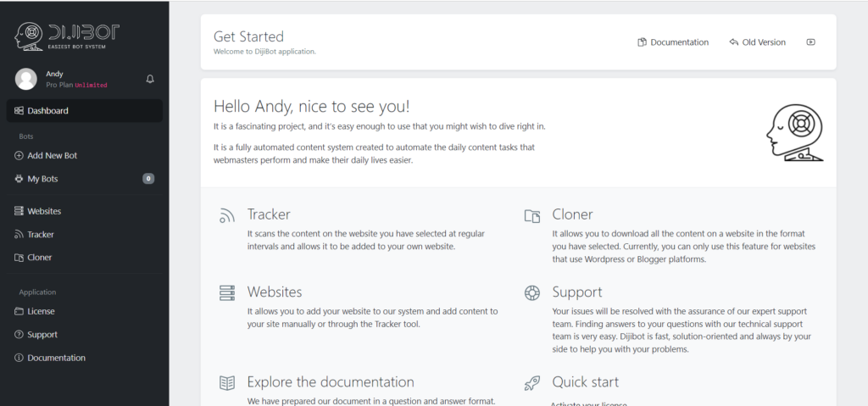Open the Dashboard menu item

pyautogui.click(x=85, y=111)
